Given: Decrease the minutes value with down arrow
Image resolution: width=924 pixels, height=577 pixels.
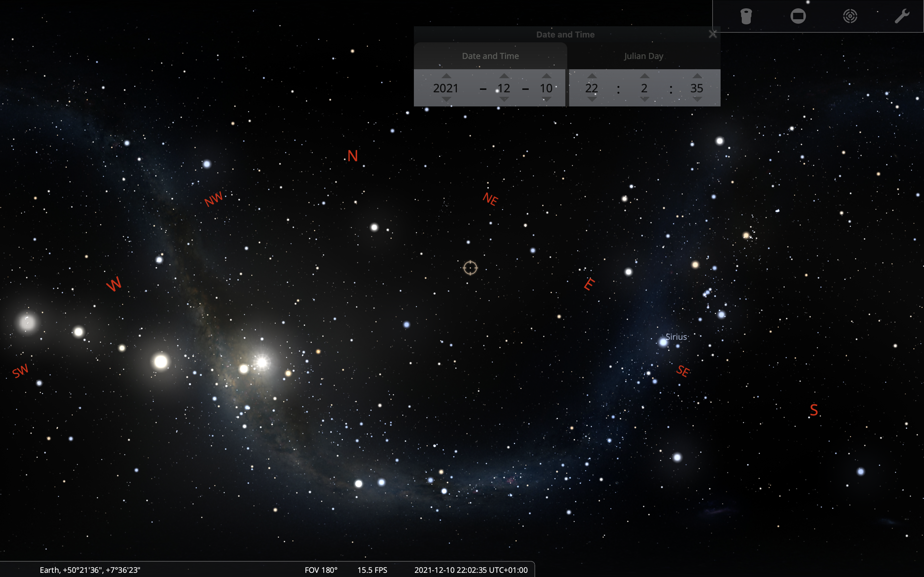Looking at the screenshot, I should [x=645, y=100].
